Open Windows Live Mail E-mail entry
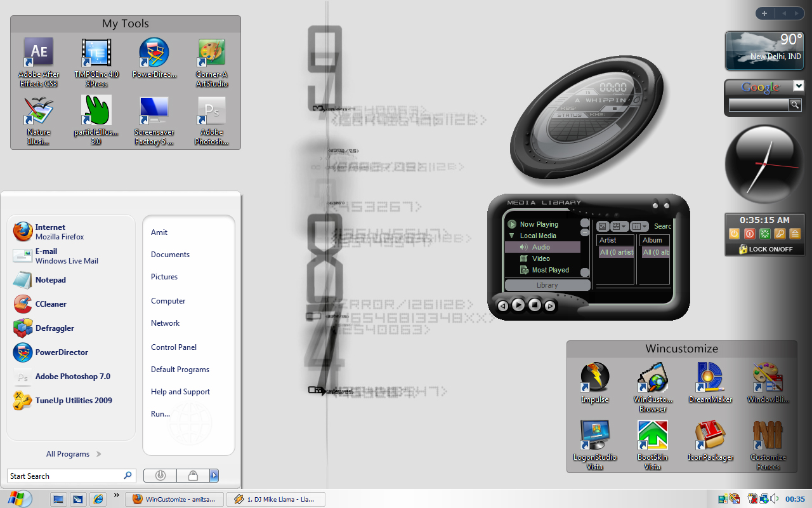 tap(71, 256)
